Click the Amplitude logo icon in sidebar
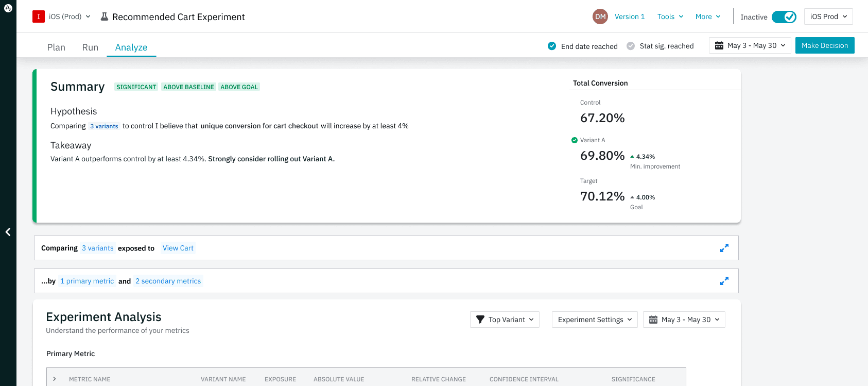This screenshot has height=386, width=868. [8, 8]
